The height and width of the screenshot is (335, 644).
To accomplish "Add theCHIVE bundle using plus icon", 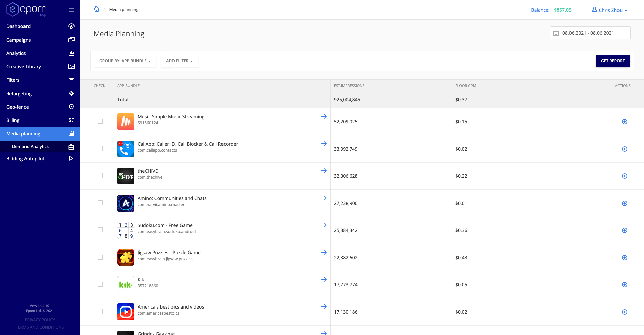I will point(625,176).
